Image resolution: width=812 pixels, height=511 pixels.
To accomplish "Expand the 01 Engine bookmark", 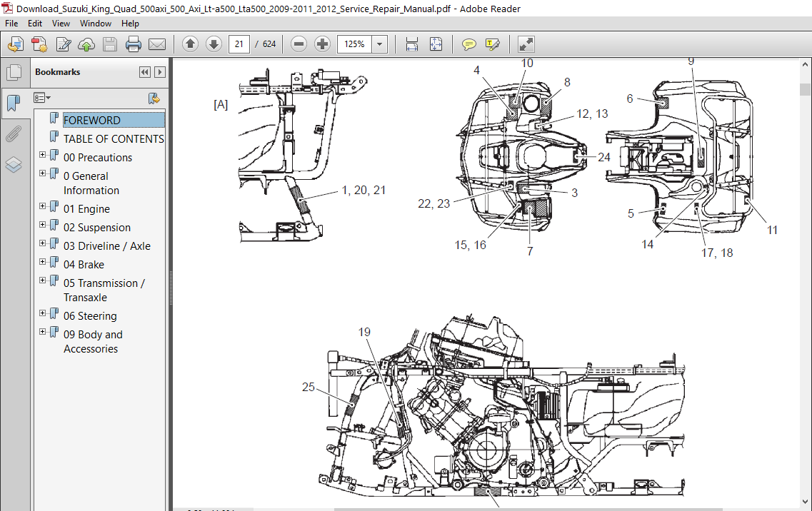I will click(43, 206).
